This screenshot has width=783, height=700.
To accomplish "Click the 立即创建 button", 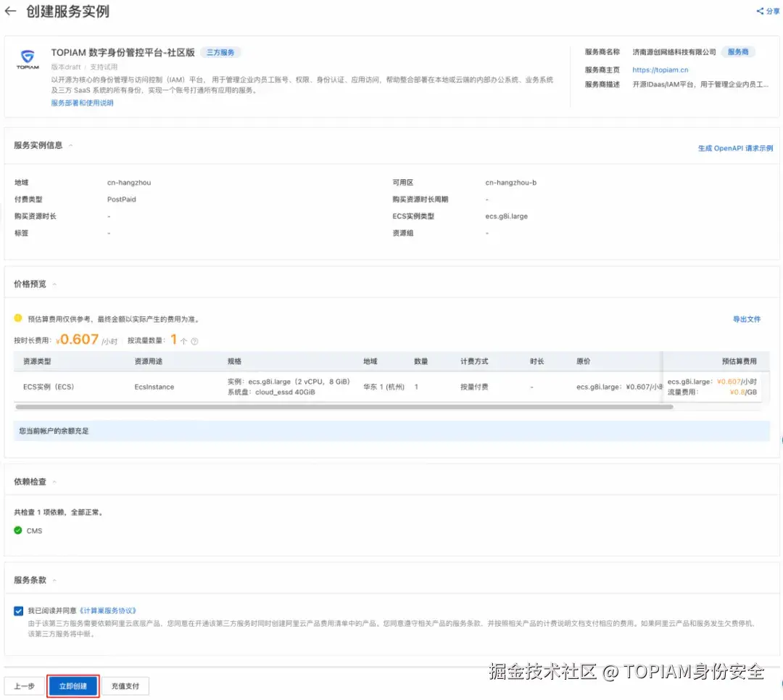I will (73, 686).
